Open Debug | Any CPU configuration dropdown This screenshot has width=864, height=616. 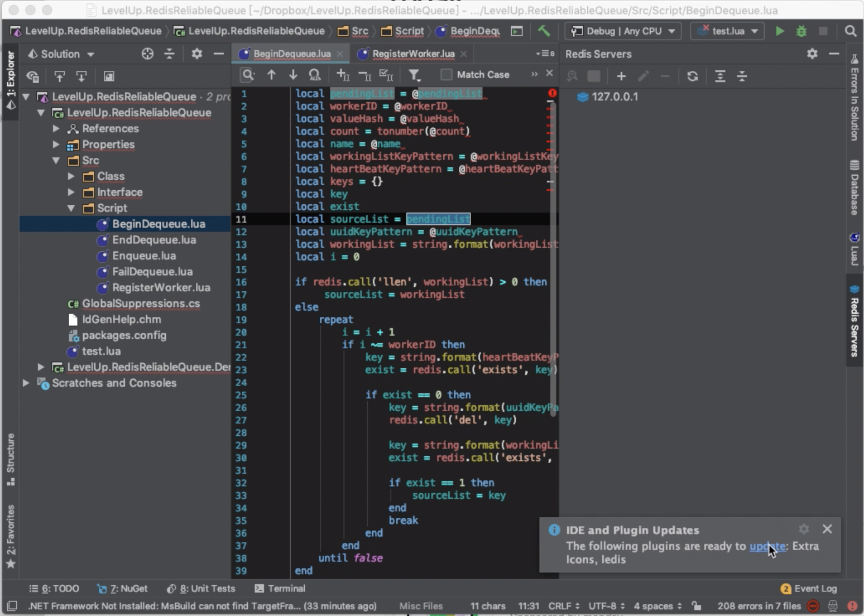click(x=623, y=31)
